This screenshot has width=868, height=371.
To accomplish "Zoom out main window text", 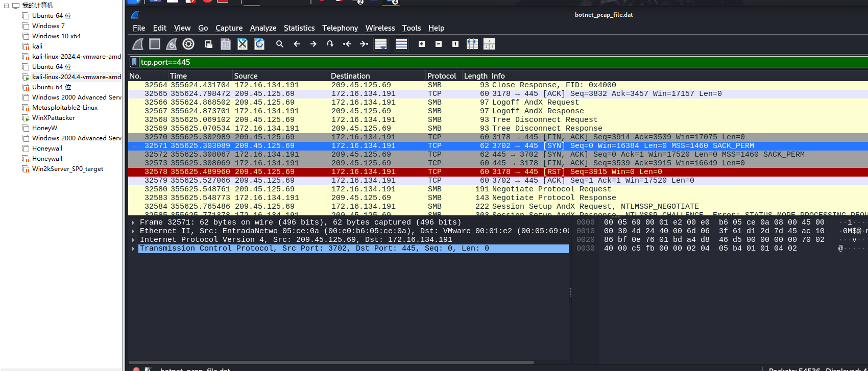I will pyautogui.click(x=439, y=44).
